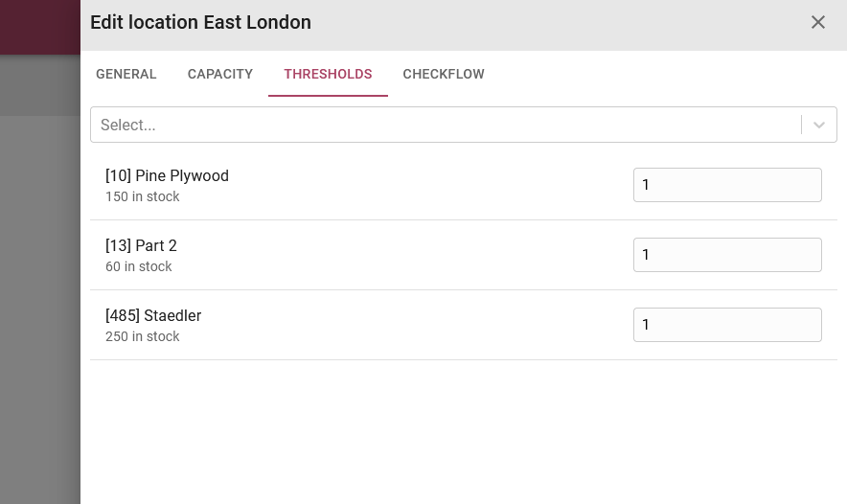Click the [10] Pine Plywood item name
847x504 pixels.
point(167,175)
